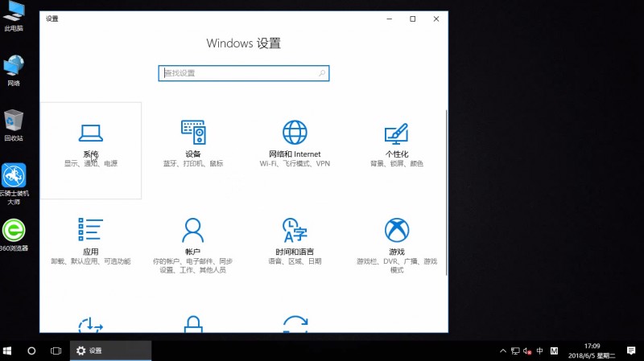Click the Wi-Fi、飞行模式、VPN description text

click(x=295, y=163)
